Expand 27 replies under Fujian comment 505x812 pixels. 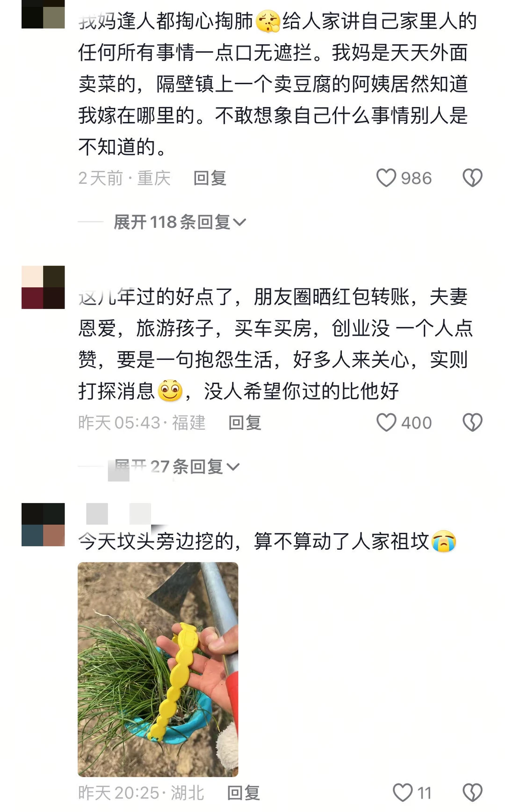(x=177, y=467)
